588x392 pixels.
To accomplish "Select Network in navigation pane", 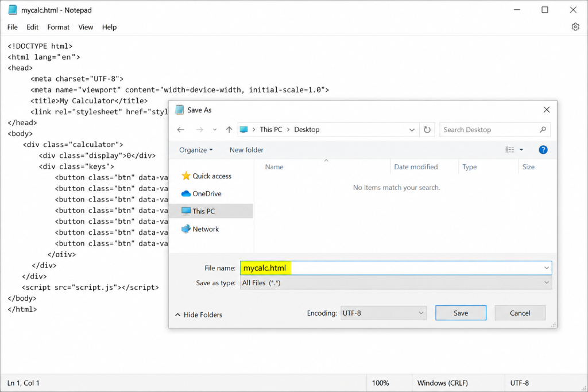I will pos(206,229).
